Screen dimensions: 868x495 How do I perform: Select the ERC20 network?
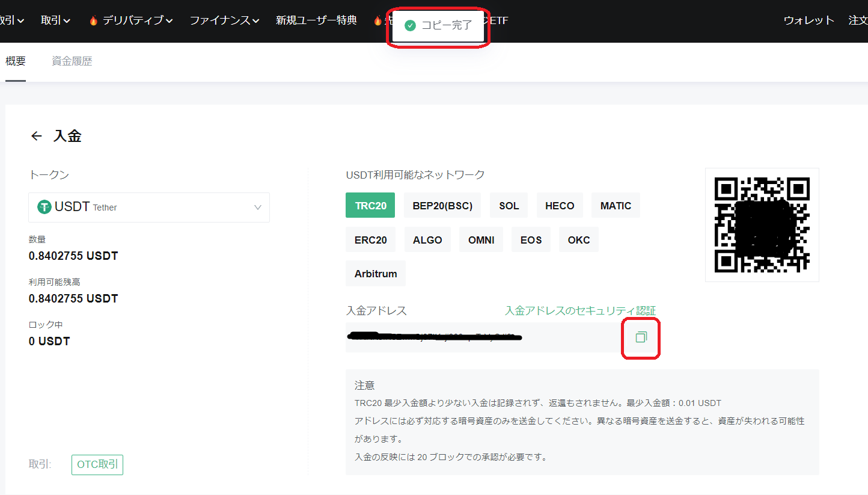pos(370,240)
